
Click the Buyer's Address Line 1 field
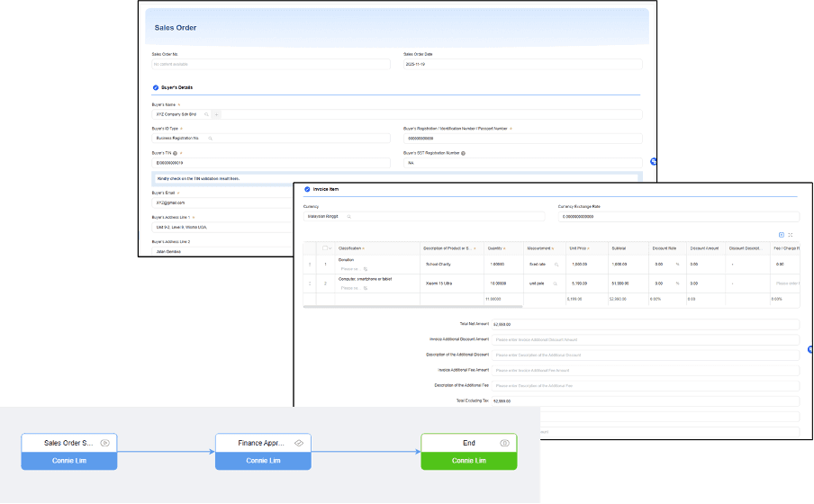point(222,228)
